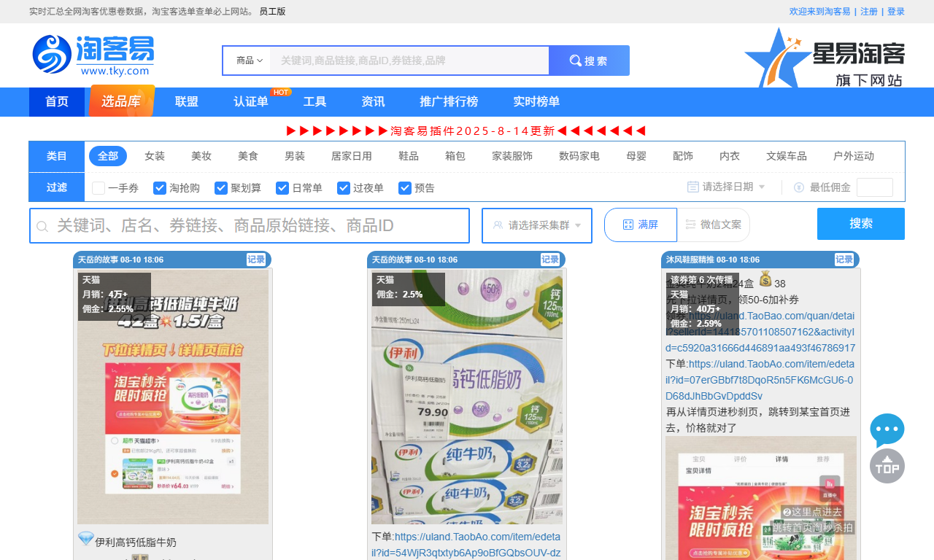
Task: Click the 员工版 link
Action: point(272,12)
